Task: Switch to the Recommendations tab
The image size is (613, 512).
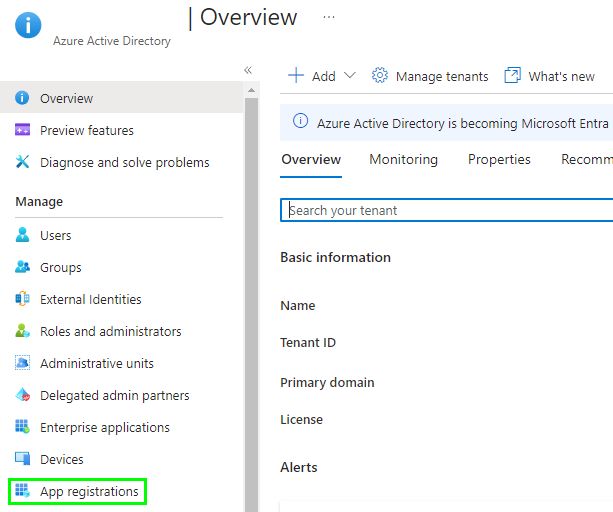Action: (x=587, y=159)
